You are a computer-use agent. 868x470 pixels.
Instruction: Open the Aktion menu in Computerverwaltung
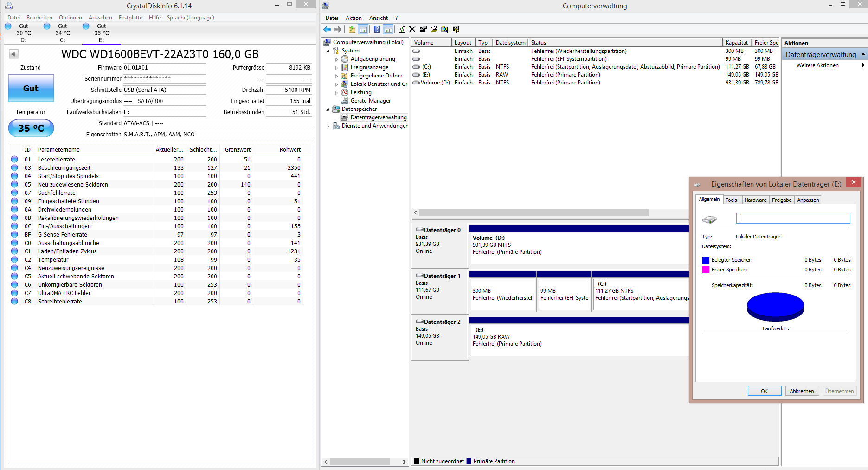click(x=354, y=18)
